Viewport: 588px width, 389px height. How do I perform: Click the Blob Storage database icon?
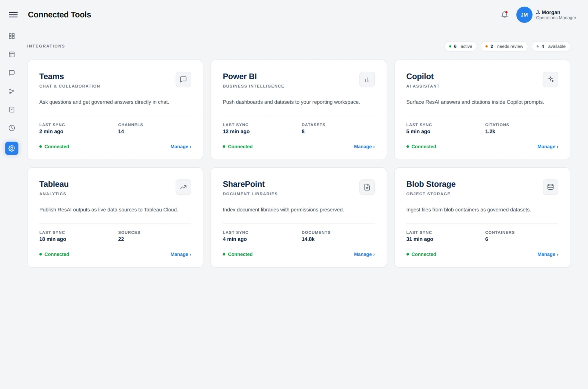point(551,187)
